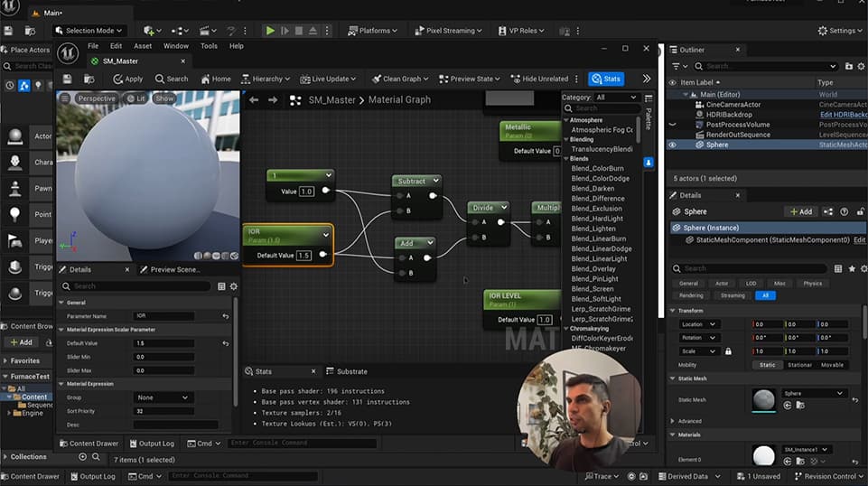
Task: Open the Edit menu
Action: coord(116,46)
